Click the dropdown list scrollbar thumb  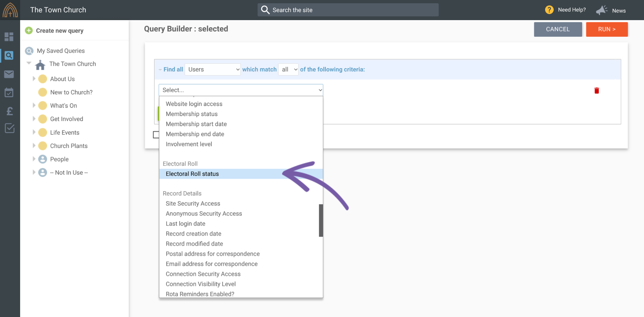[x=321, y=220]
